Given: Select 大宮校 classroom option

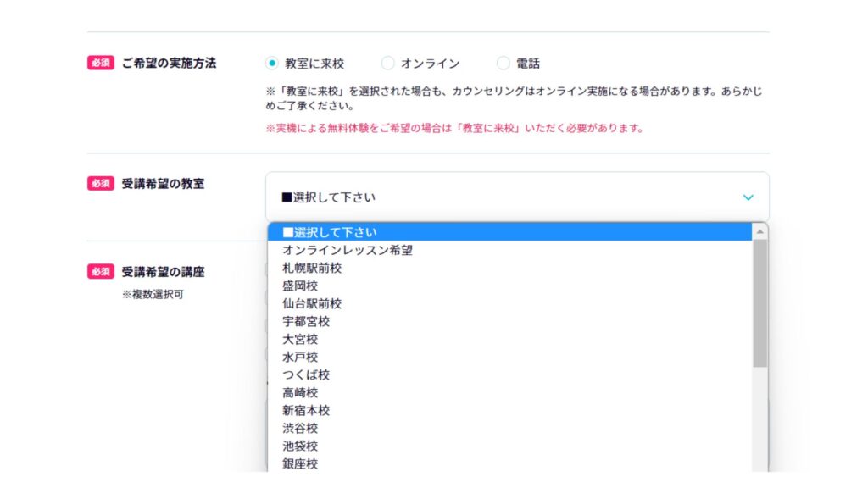Looking at the screenshot, I should 509,339.
